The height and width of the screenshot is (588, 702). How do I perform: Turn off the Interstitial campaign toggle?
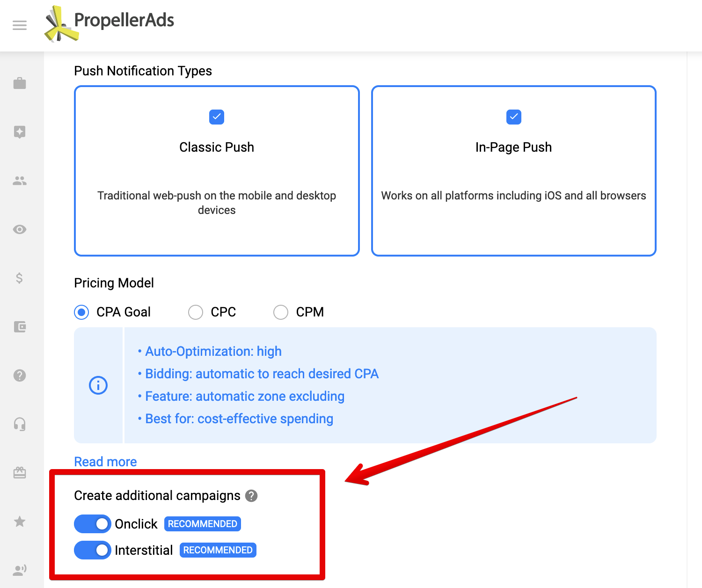pyautogui.click(x=92, y=550)
